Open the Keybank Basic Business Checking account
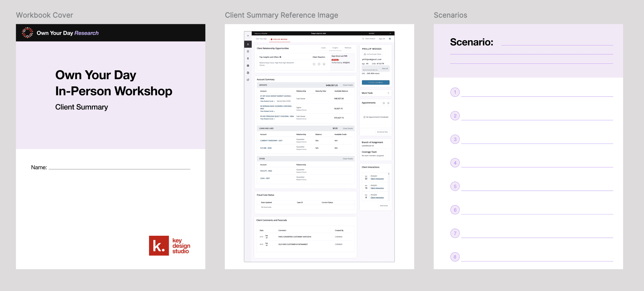 pyautogui.click(x=276, y=107)
